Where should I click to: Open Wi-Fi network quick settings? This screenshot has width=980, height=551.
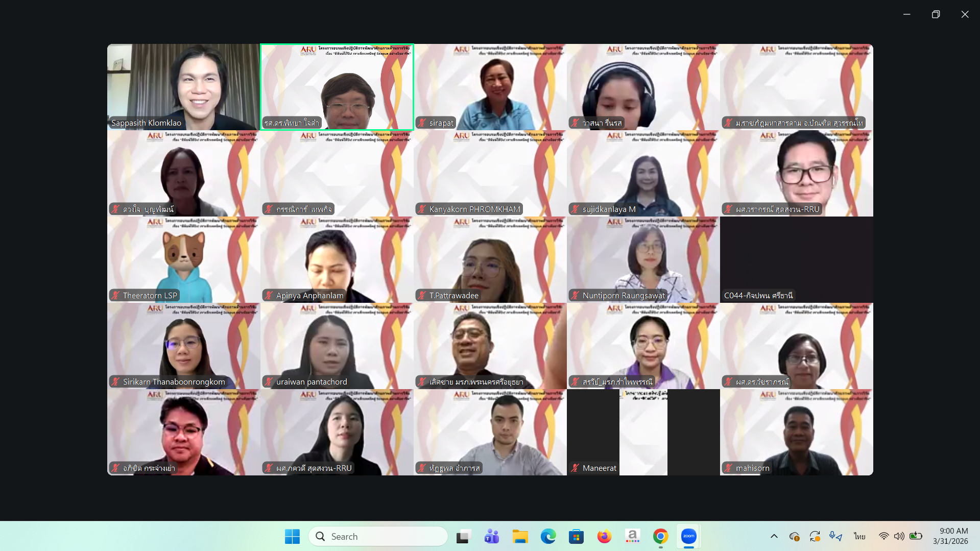[x=883, y=536]
